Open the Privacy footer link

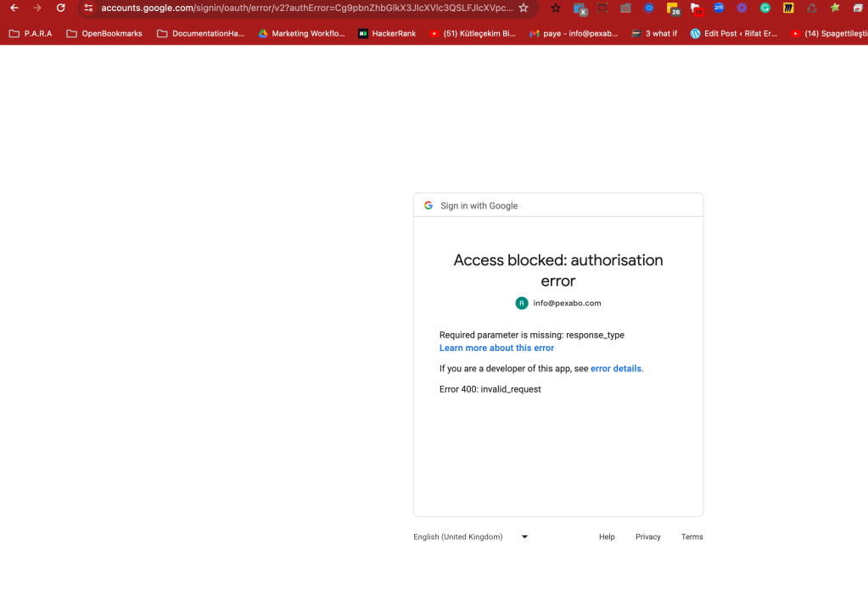(x=648, y=537)
